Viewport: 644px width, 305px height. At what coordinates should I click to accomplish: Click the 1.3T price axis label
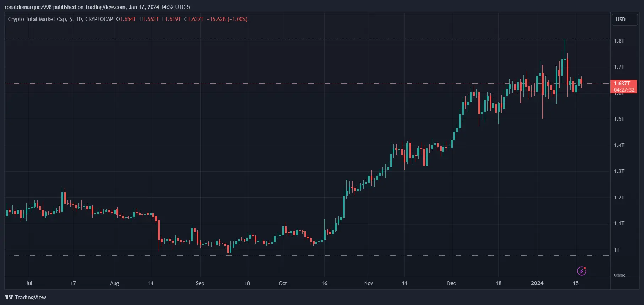pyautogui.click(x=619, y=171)
